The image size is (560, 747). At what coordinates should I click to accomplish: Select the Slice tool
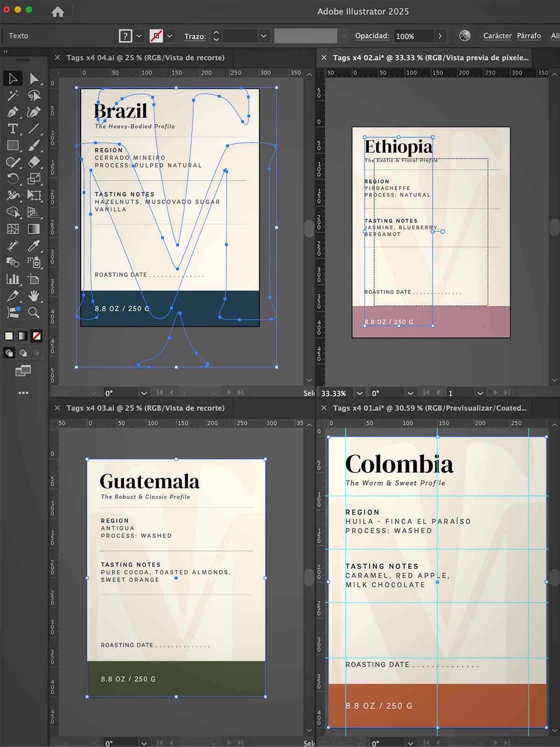pos(13,296)
